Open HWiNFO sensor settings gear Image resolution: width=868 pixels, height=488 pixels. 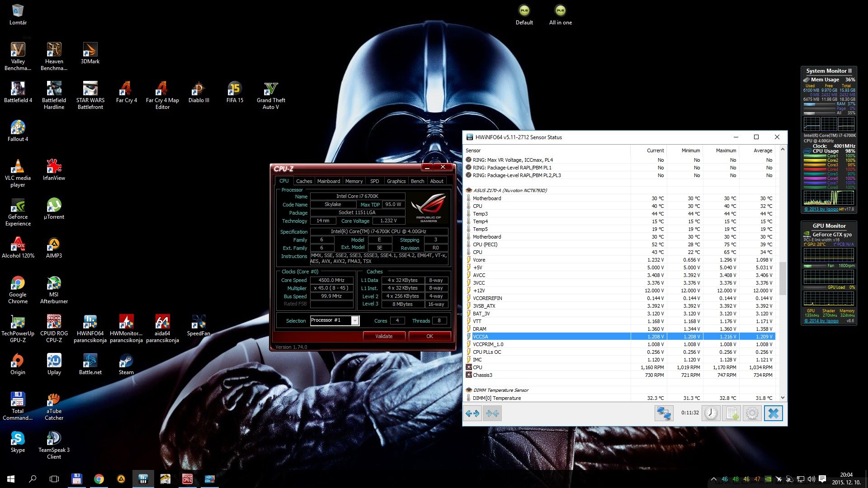(x=752, y=413)
